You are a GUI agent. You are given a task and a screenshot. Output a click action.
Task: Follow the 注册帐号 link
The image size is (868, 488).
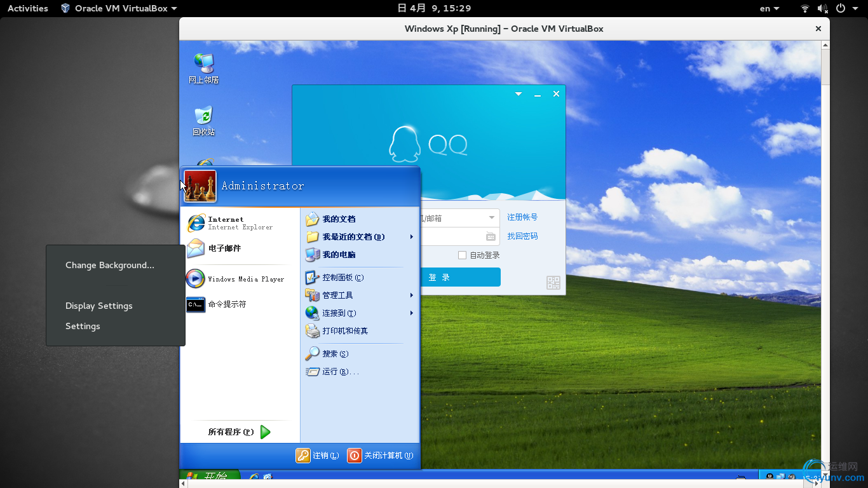[x=522, y=217]
